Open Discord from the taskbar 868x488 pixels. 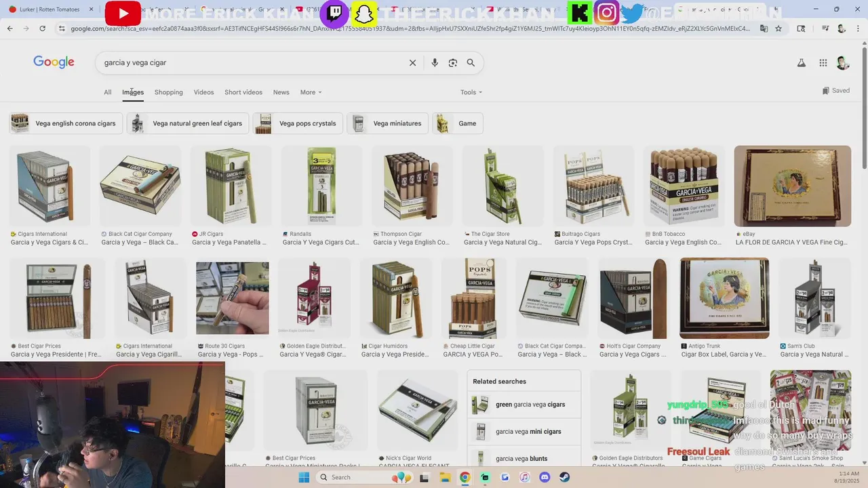click(545, 477)
